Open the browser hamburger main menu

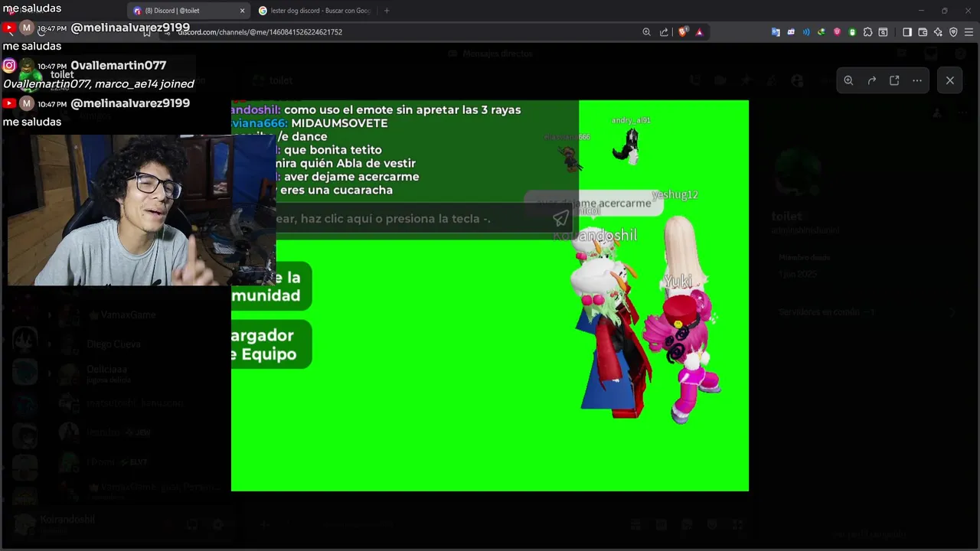[969, 32]
